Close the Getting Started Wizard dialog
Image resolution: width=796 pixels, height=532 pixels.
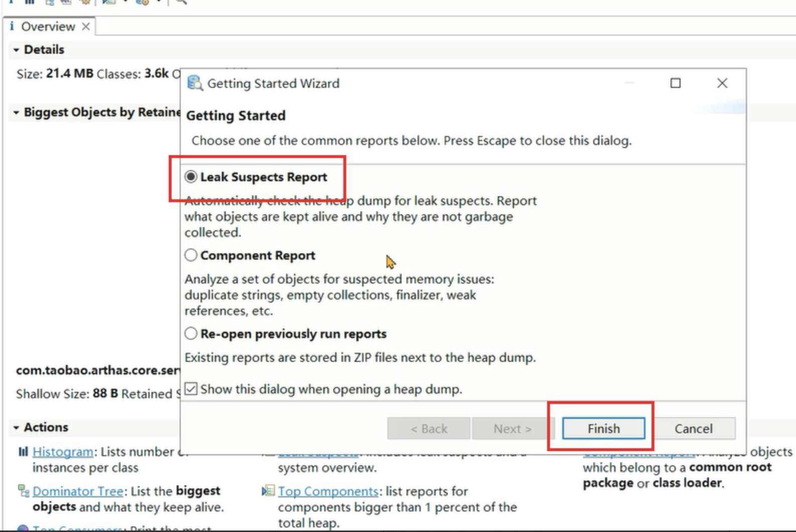click(722, 83)
